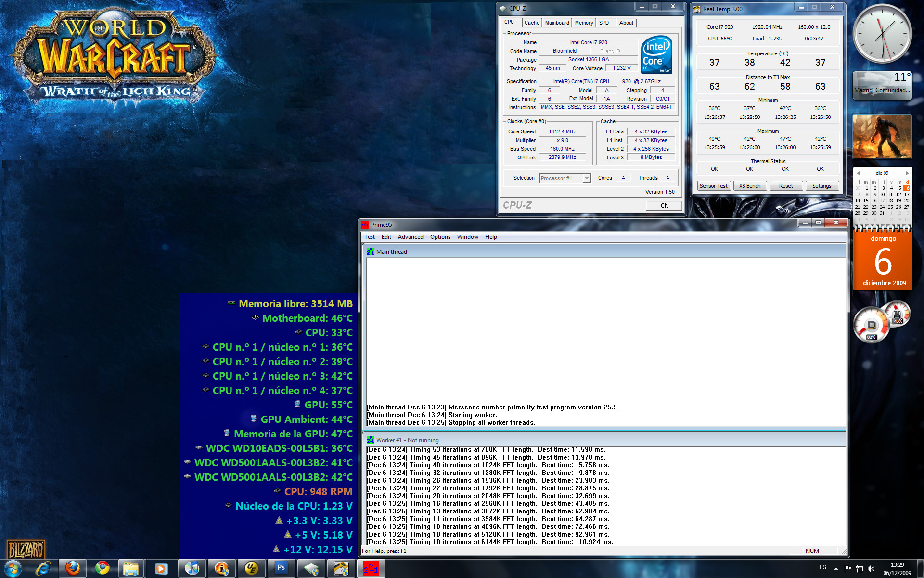This screenshot has height=578, width=924.
Task: Click the '+12 V: 12.15 V' line
Action: point(313,550)
